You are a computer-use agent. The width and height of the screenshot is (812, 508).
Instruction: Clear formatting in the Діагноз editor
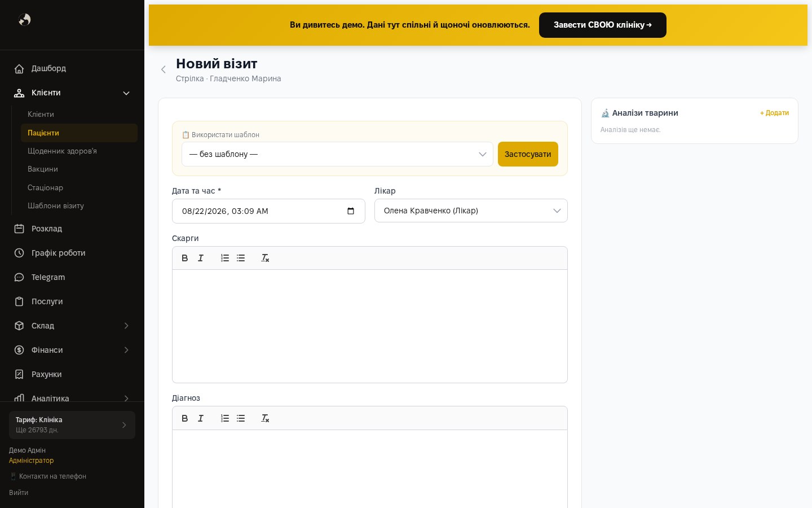coord(265,418)
